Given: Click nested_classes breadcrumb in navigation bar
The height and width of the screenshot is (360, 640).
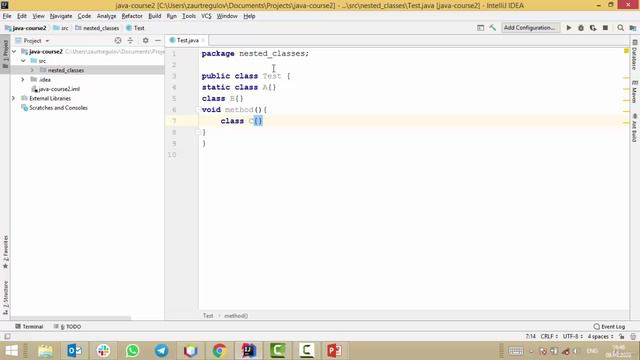Looking at the screenshot, I should click(97, 28).
